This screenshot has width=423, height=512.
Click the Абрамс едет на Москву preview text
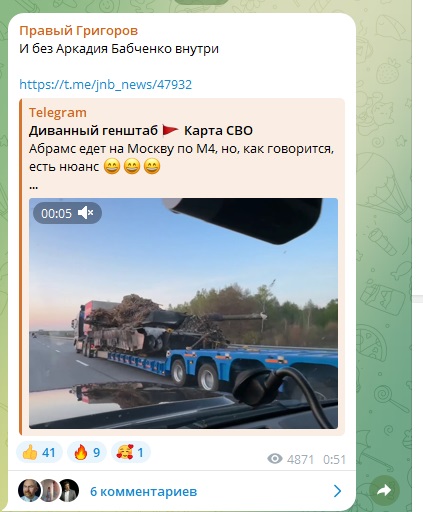[x=181, y=158]
